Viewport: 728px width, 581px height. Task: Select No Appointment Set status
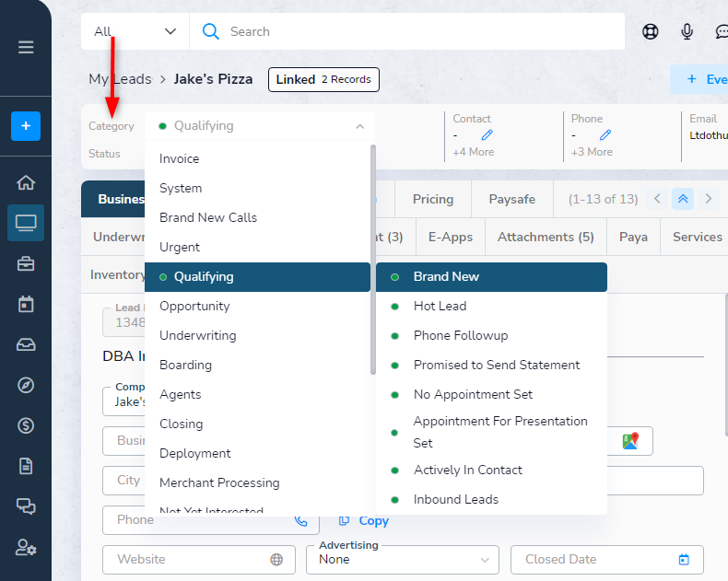point(491,394)
